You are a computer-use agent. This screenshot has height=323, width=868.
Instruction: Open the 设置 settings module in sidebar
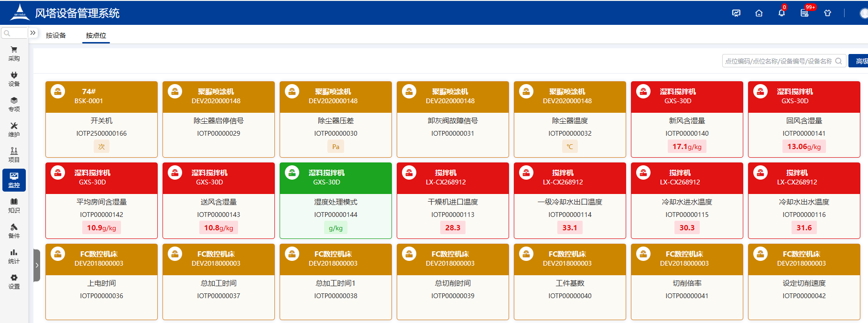point(14,281)
